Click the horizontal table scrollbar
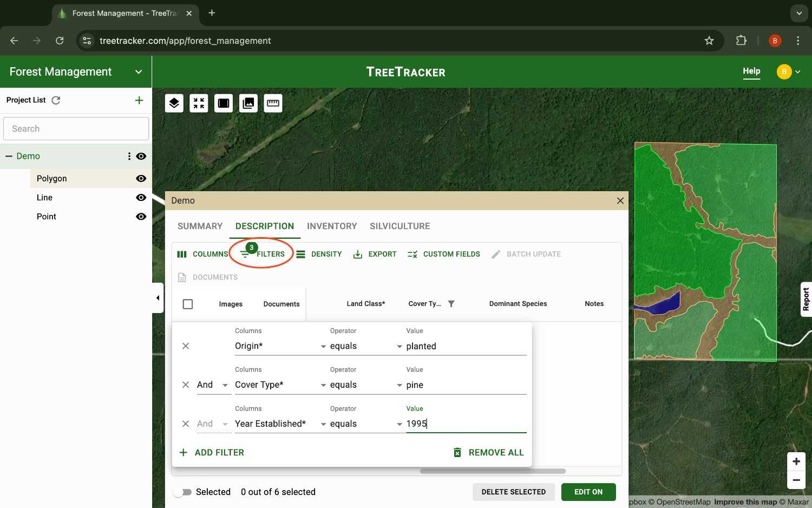812x508 pixels. [x=493, y=471]
